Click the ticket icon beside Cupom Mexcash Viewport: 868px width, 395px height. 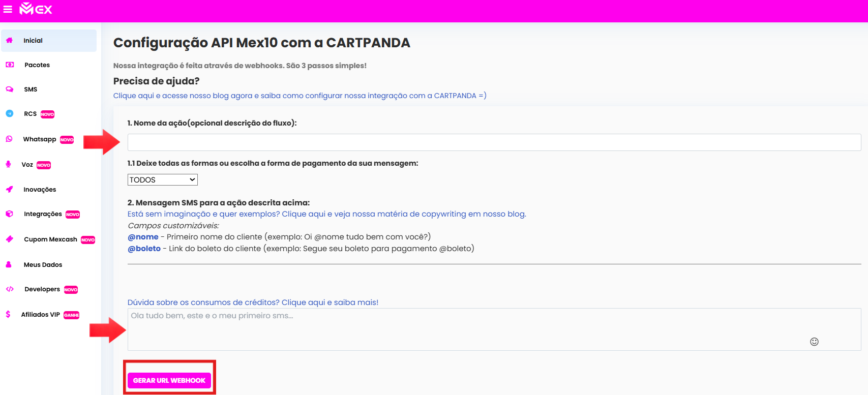[x=9, y=239]
